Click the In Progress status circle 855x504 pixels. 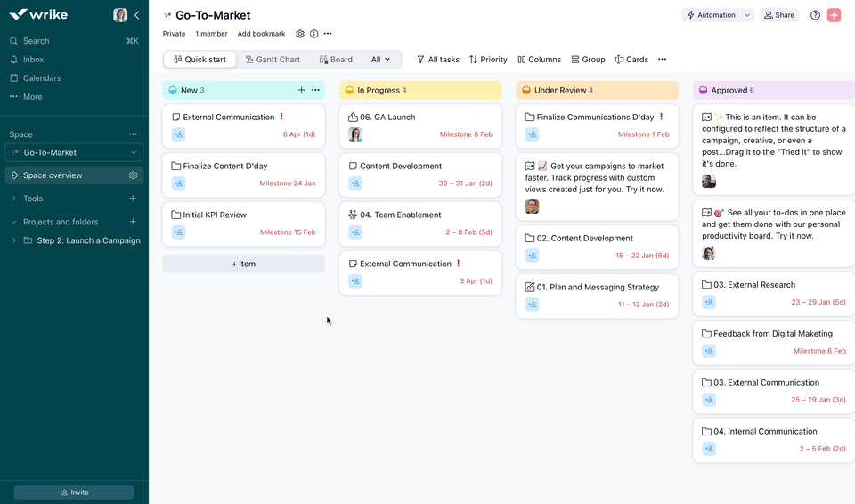349,90
